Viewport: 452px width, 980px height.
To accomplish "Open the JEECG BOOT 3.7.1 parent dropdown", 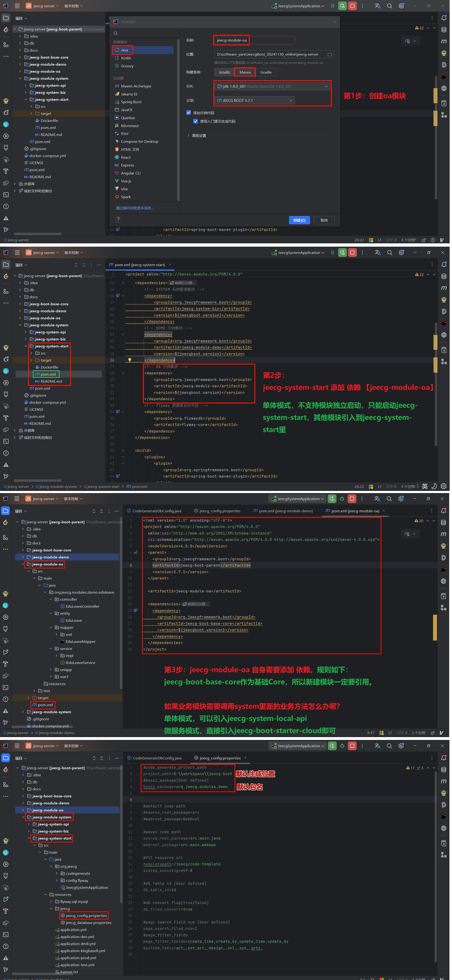I will coord(254,100).
